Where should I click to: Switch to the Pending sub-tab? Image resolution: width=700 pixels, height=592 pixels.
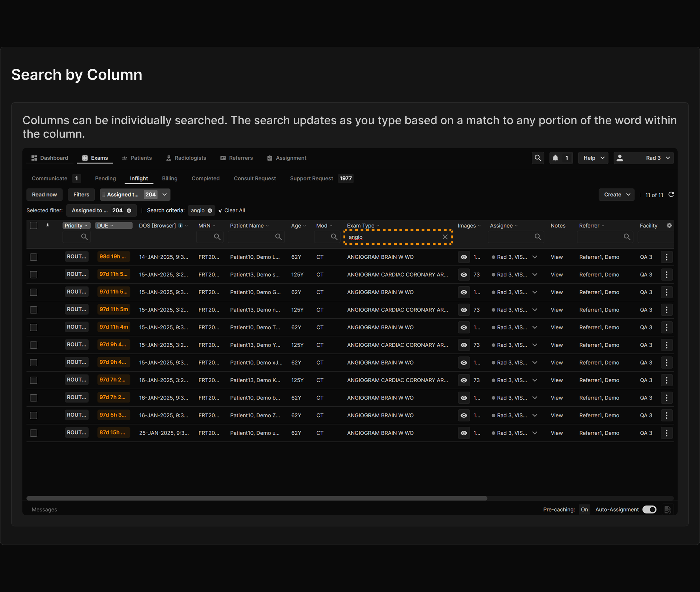pos(105,179)
